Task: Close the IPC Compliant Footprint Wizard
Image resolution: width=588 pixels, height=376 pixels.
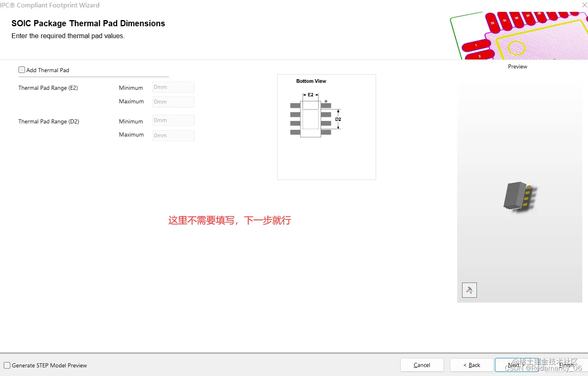Action: [x=584, y=5]
